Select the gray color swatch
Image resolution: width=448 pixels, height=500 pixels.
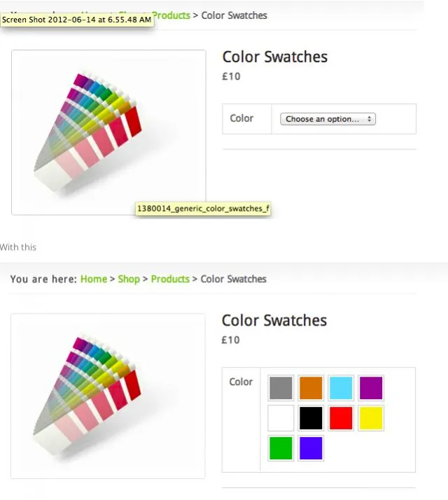(x=281, y=388)
